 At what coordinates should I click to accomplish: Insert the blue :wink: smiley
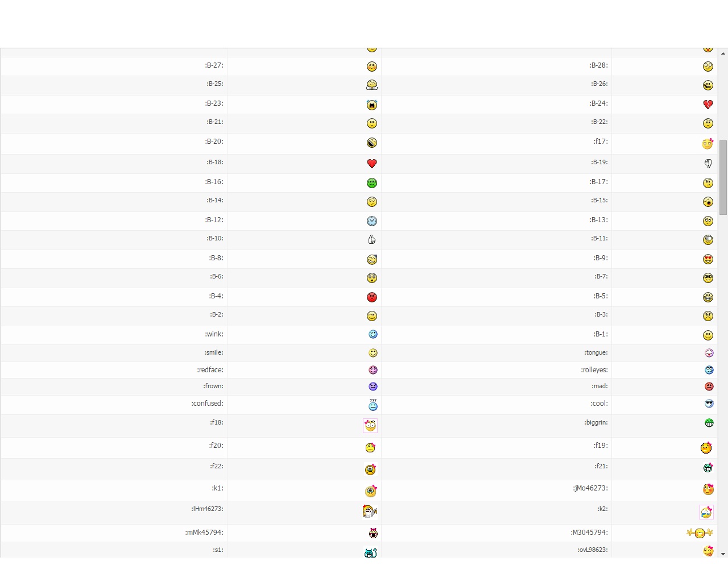click(373, 334)
